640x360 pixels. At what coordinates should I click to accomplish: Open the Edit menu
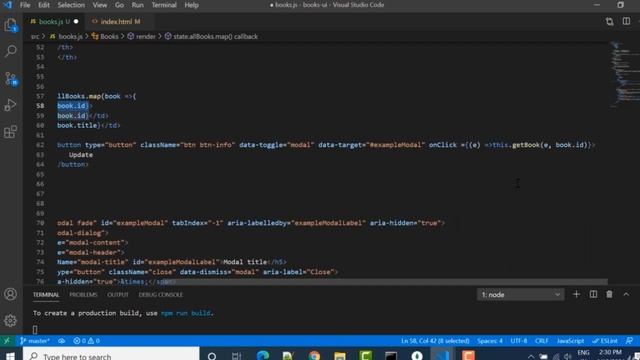[44, 5]
